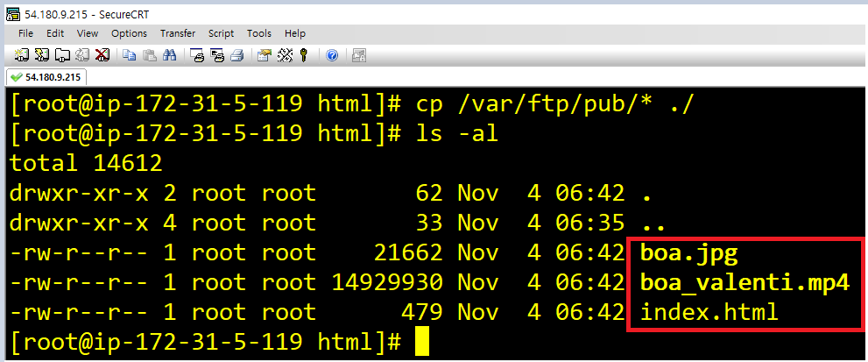868x362 pixels.
Task: Click the index.html file name
Action: pyautogui.click(x=709, y=312)
